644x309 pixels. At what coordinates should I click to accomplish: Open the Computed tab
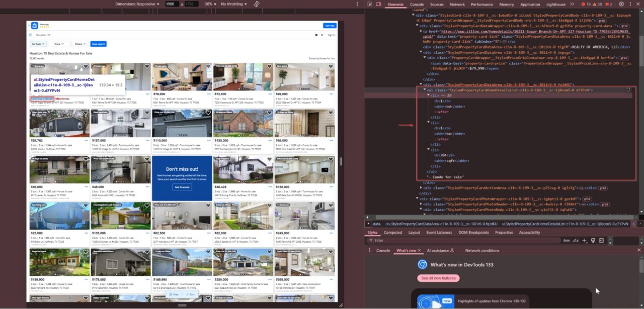click(393, 232)
